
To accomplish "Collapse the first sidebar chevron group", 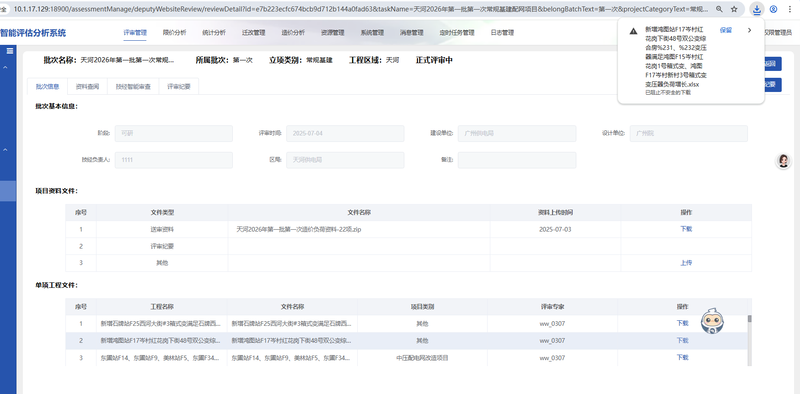I will click(5, 67).
